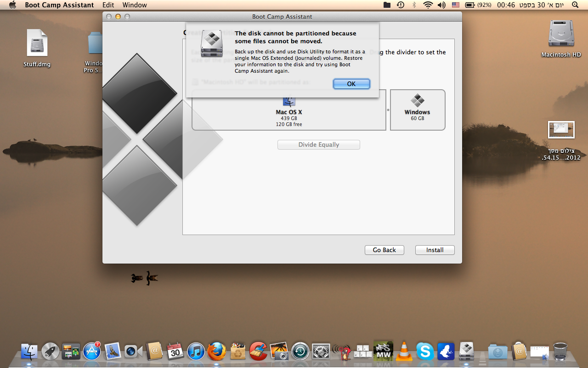The width and height of the screenshot is (588, 368).
Task: Click the Bluetooth menu bar icon
Action: tap(414, 5)
